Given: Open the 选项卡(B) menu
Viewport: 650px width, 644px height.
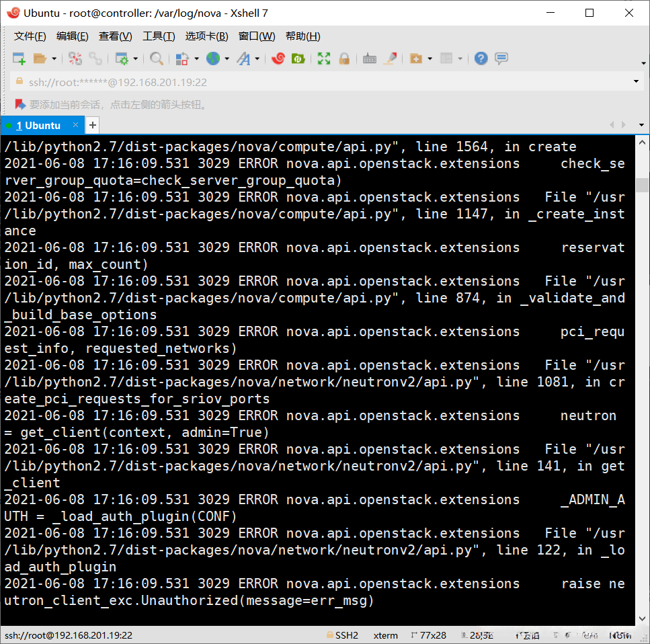Looking at the screenshot, I should [x=206, y=36].
